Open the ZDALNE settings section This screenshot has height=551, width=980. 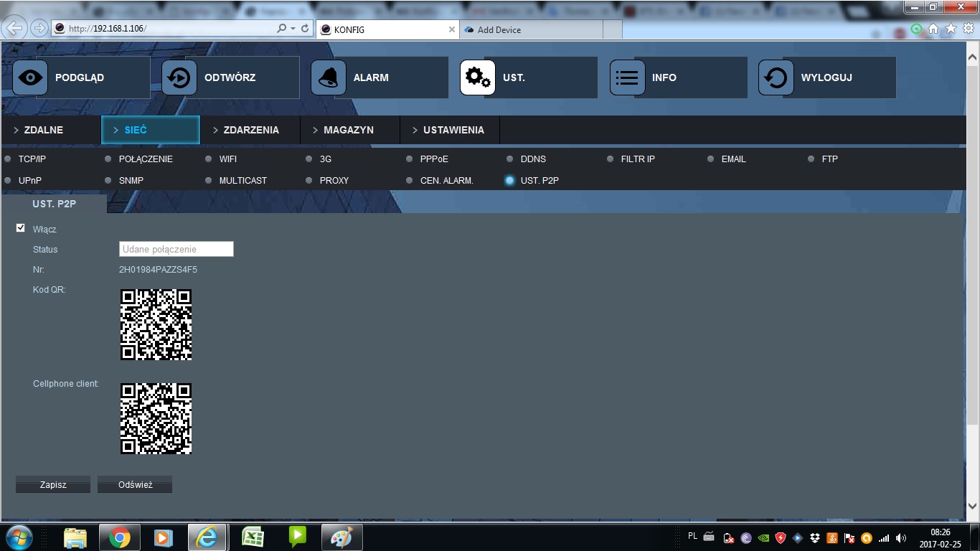click(x=51, y=130)
